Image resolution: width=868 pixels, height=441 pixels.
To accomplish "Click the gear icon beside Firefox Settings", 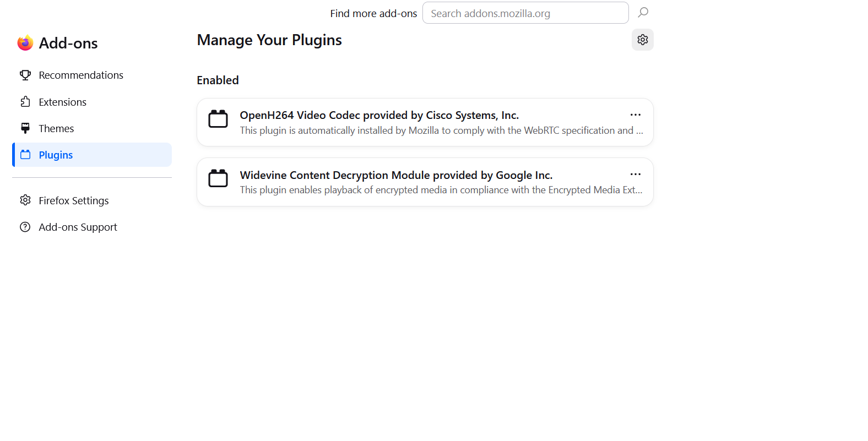I will pyautogui.click(x=25, y=200).
